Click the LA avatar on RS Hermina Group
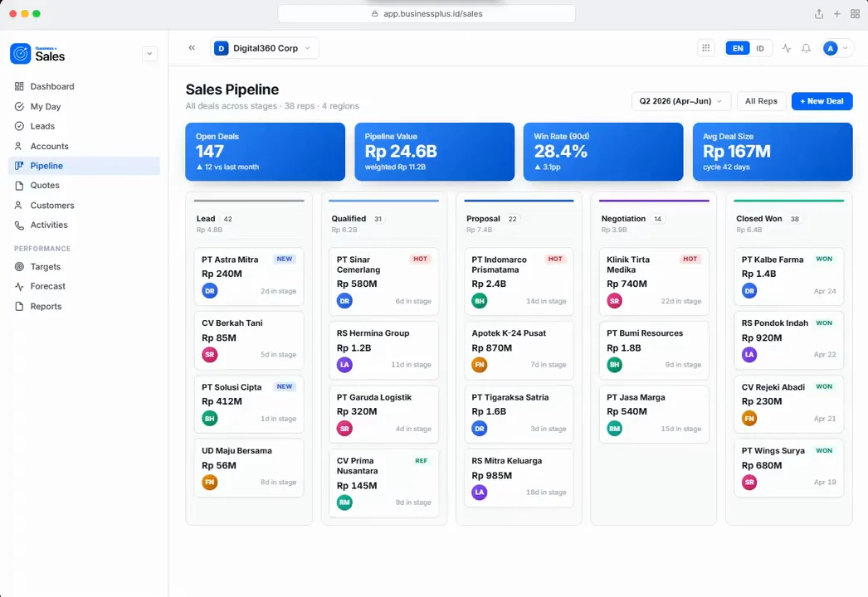The height and width of the screenshot is (597, 868). pos(344,365)
